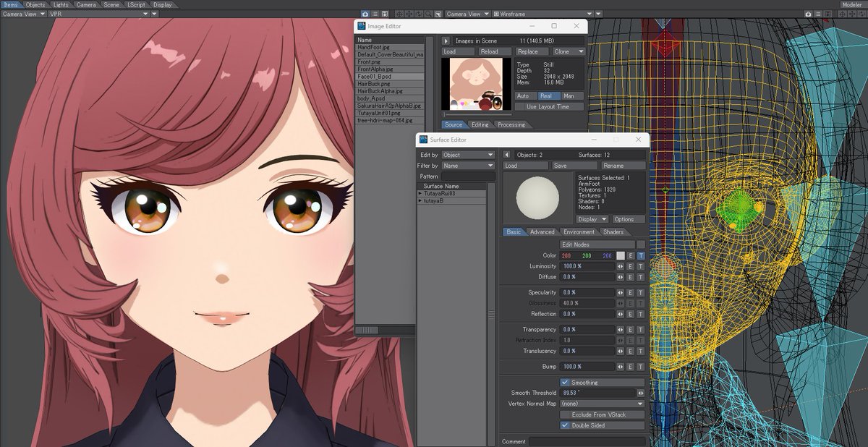Switch to the Processing tab in Image Editor
868x447 pixels.
pos(513,124)
